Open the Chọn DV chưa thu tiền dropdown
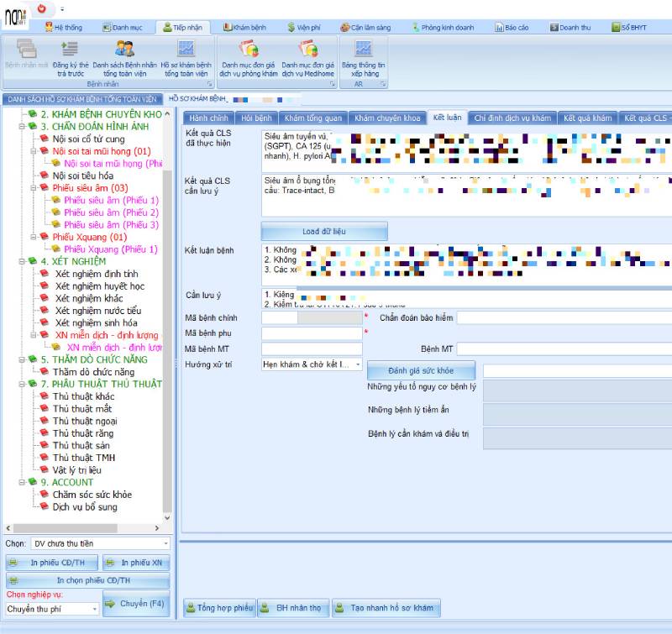The height and width of the screenshot is (634, 672). 165,543
